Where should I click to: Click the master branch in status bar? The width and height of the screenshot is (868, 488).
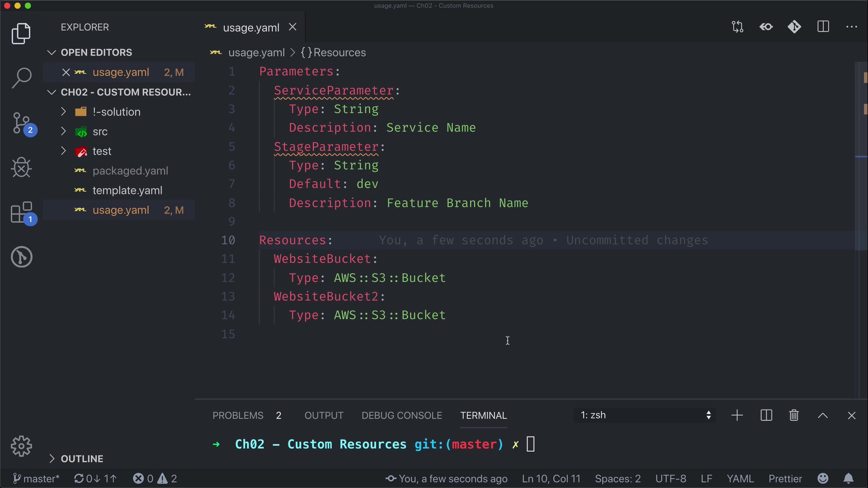tap(36, 479)
